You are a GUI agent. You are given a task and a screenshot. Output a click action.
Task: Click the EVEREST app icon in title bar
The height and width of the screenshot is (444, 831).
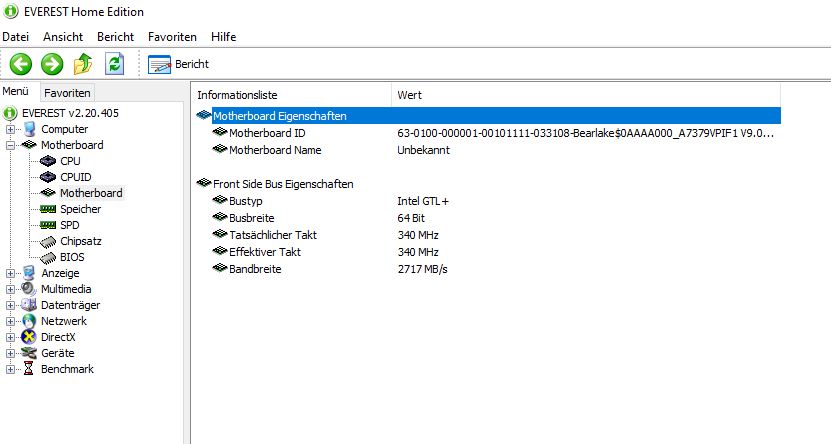click(x=11, y=11)
